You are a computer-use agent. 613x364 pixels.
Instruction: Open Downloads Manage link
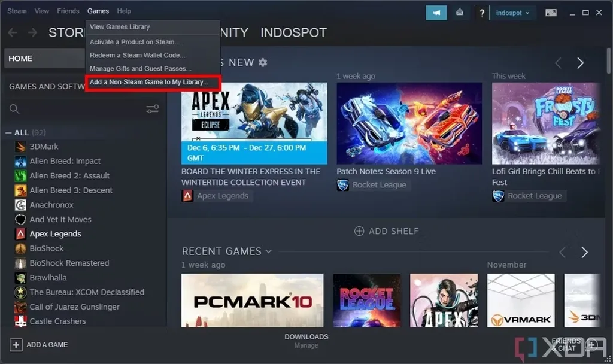click(x=306, y=345)
